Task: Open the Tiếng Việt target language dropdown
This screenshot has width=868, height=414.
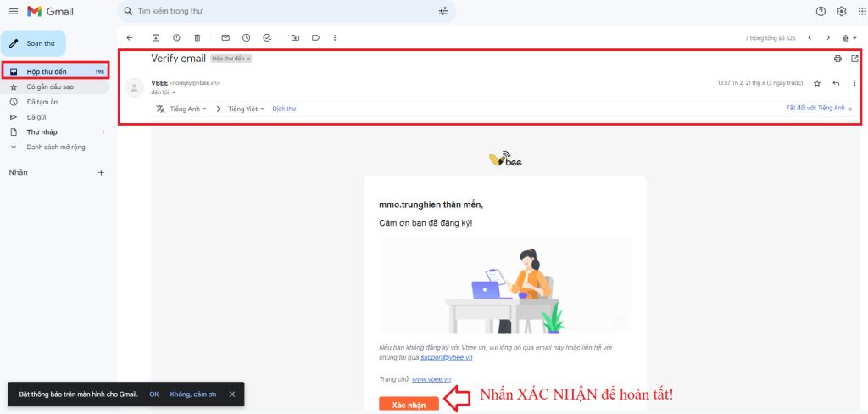Action: (246, 109)
